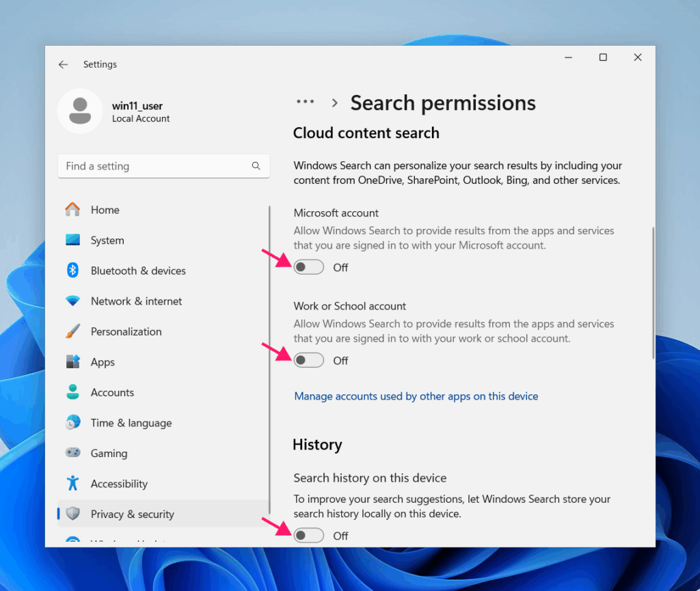Open the Home settings page

coord(163,210)
